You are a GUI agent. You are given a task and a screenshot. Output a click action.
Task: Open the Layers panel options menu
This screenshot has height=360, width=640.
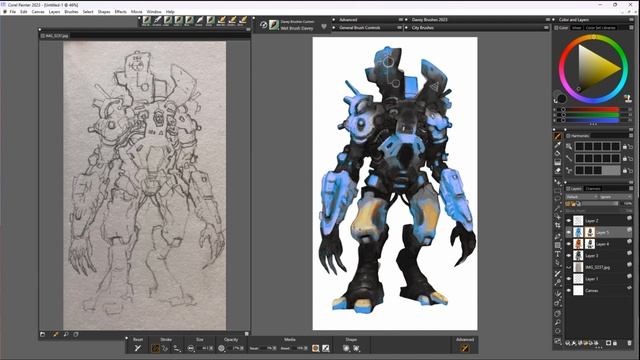point(631,188)
